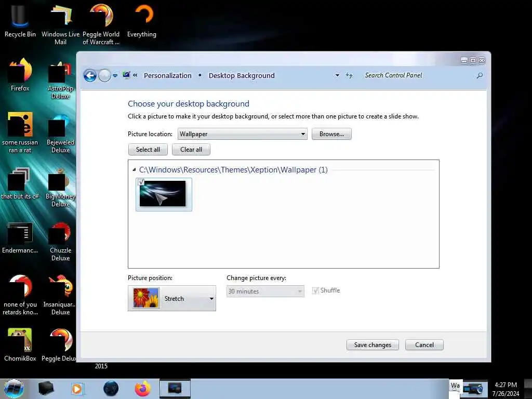Screen dimensions: 532x399
Task: Open the Windows Start orb
Action: coord(14,389)
